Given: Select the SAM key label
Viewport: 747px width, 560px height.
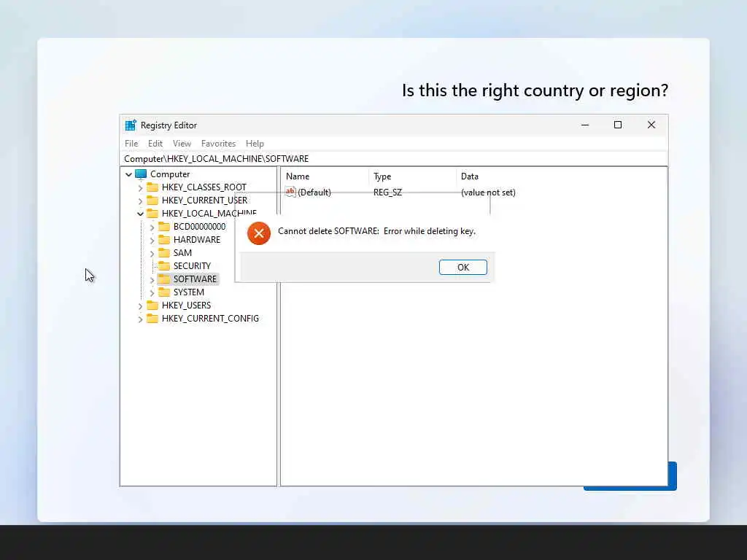Looking at the screenshot, I should tap(182, 252).
